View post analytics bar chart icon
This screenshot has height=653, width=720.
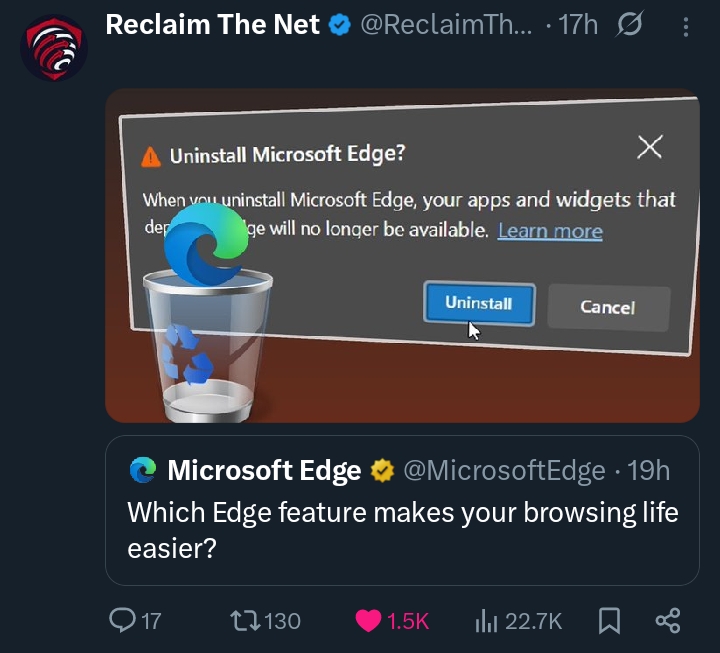[x=486, y=621]
